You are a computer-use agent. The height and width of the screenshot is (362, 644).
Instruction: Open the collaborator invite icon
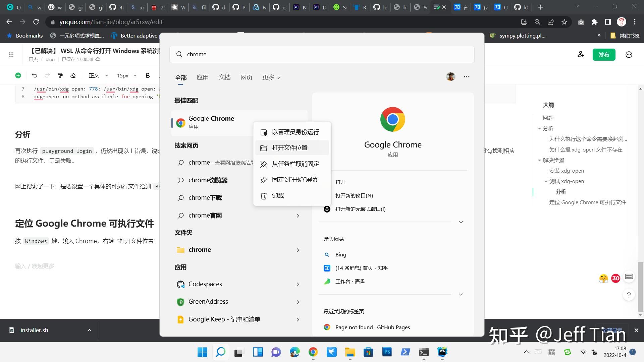click(581, 54)
